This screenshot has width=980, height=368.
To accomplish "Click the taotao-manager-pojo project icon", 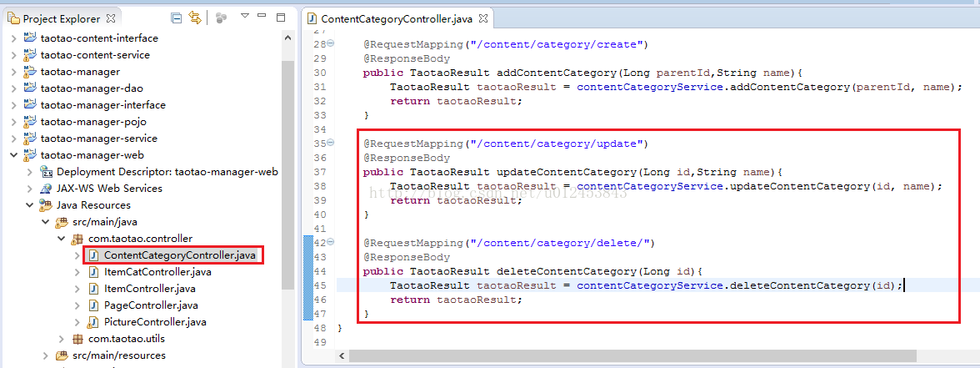I will tap(29, 122).
